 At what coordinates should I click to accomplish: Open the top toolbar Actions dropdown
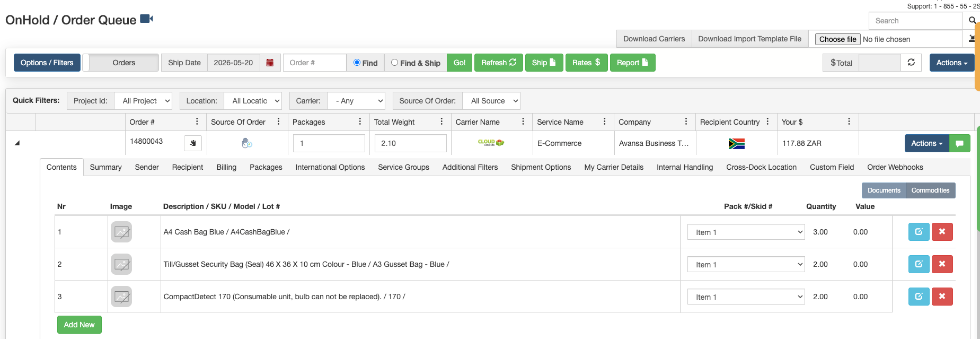pos(951,63)
